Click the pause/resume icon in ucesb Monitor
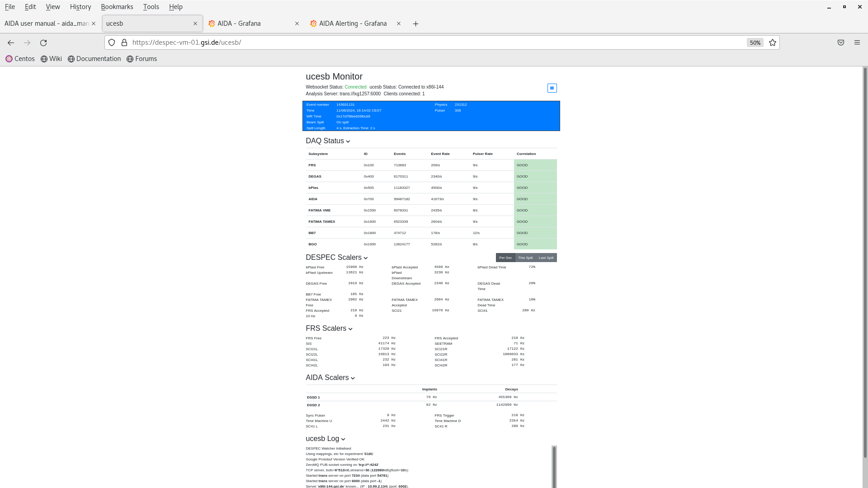The image size is (868, 488). click(x=552, y=88)
